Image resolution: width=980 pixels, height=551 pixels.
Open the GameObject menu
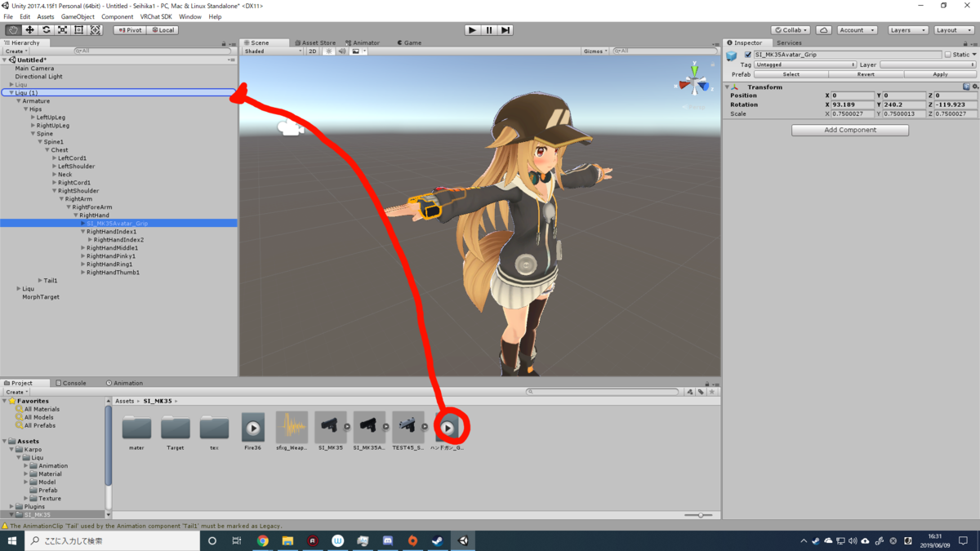[x=78, y=16]
